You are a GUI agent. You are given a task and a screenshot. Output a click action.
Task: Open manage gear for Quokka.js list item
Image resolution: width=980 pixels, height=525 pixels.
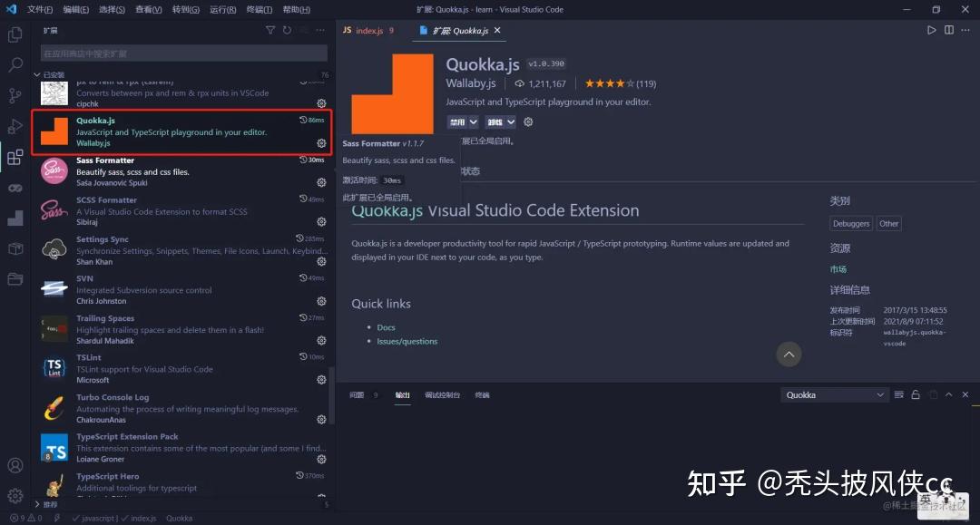pyautogui.click(x=321, y=143)
